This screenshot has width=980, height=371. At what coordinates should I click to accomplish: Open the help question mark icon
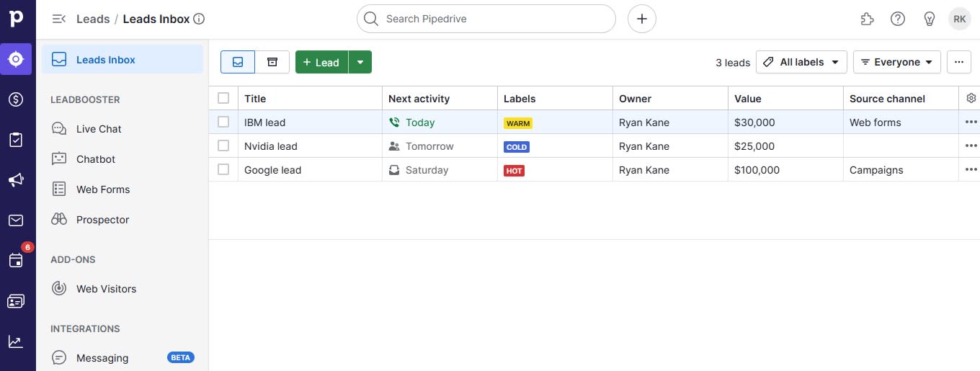(898, 19)
